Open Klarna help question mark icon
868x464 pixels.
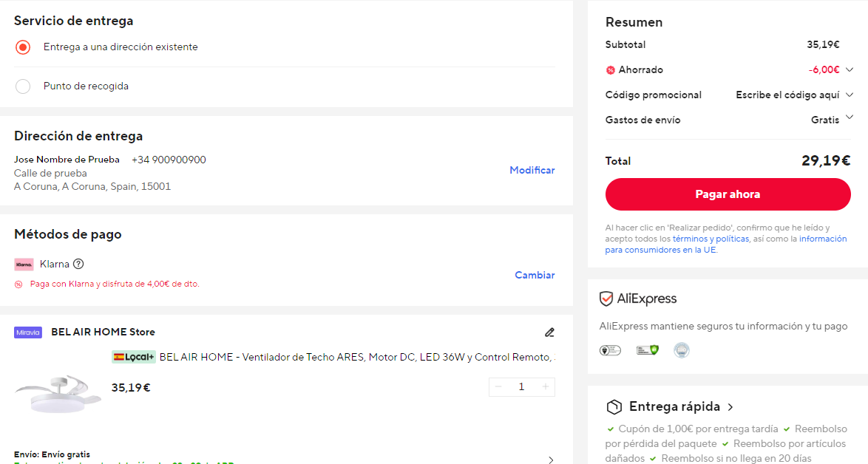tap(78, 264)
